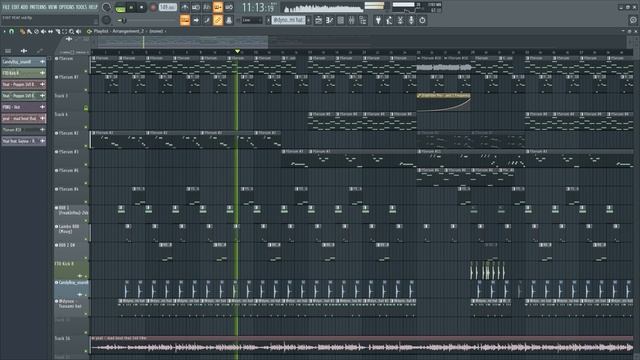This screenshot has height=360, width=640.
Task: Toggle wait for input recording icon
Action: click(x=196, y=7)
